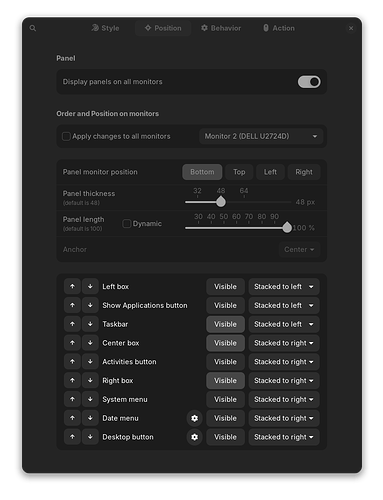The width and height of the screenshot is (383, 500).
Task: Click the Panel length slider handle
Action: click(287, 228)
